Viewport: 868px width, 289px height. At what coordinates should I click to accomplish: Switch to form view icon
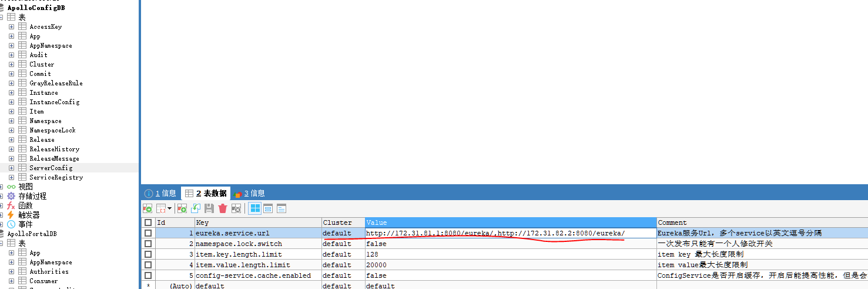[268, 208]
